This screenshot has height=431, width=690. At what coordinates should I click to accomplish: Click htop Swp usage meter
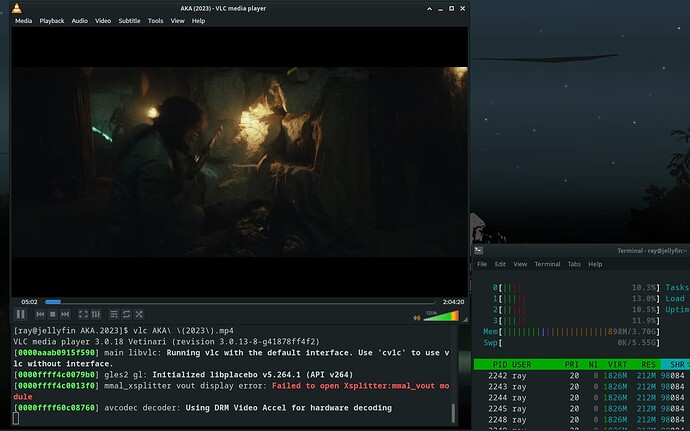[572, 343]
